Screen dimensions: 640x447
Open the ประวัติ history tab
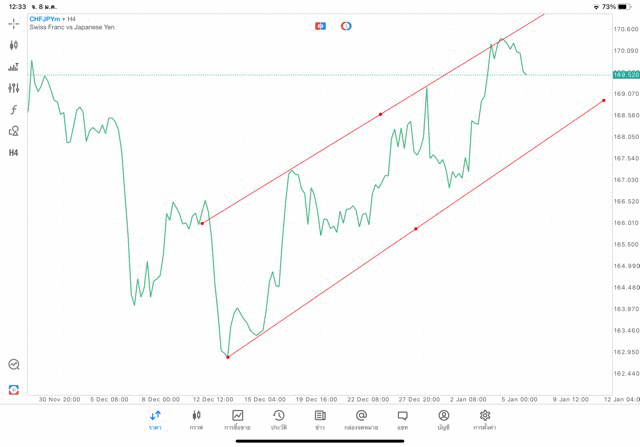coord(278,420)
